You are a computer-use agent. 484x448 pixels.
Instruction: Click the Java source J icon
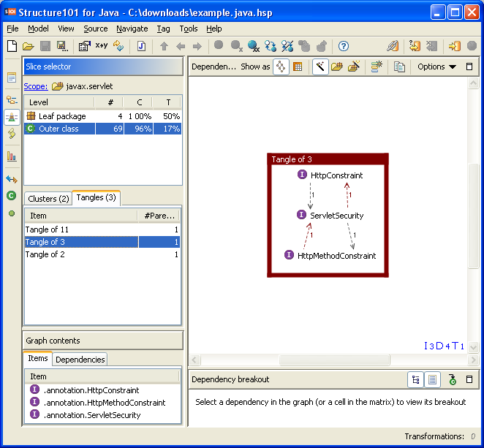pyautogui.click(x=141, y=46)
